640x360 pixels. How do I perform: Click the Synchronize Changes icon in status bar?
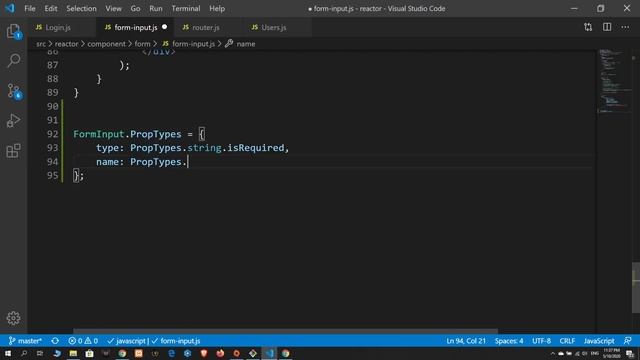point(55,341)
